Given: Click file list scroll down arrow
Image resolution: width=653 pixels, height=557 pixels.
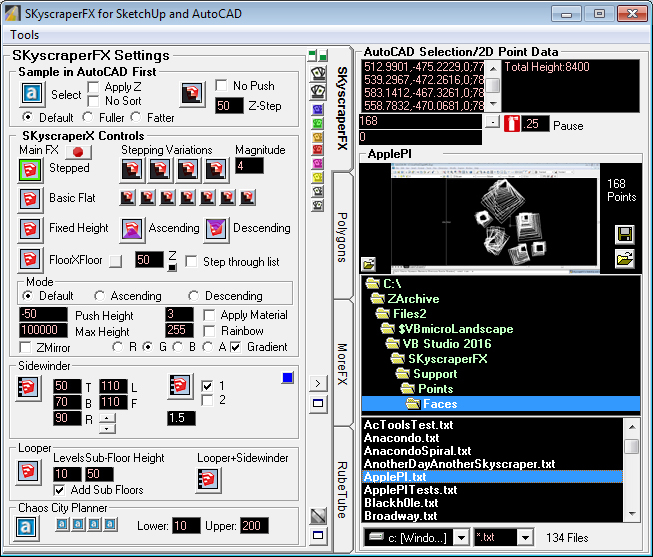Looking at the screenshot, I should click(x=632, y=514).
